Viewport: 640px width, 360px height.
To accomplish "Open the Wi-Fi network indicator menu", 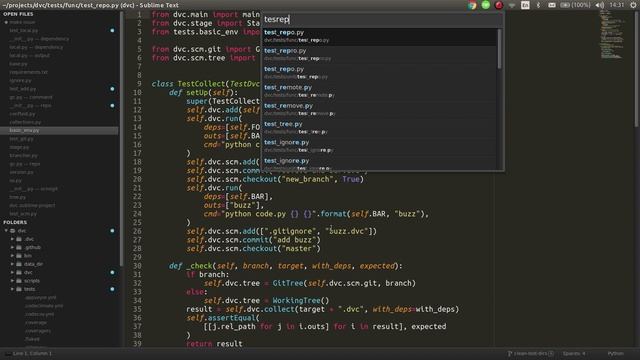I will point(512,5).
